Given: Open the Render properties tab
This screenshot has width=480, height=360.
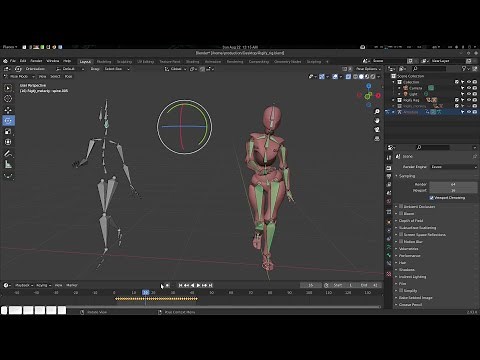Looking at the screenshot, I should coord(389,168).
